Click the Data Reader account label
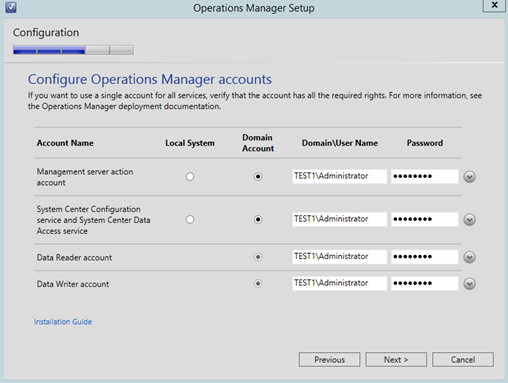508x383 pixels. coord(74,257)
